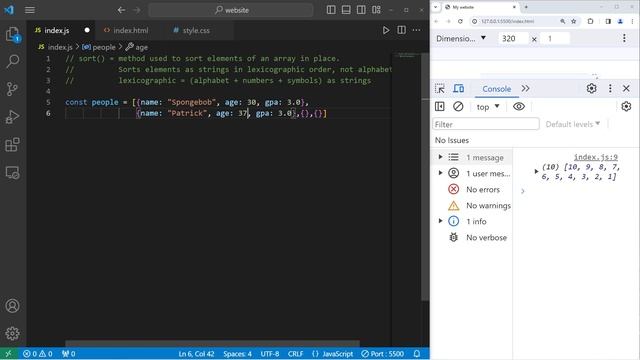Open the VS Code hamburger menu
Screen dimensions: 640x360
pos(30,10)
